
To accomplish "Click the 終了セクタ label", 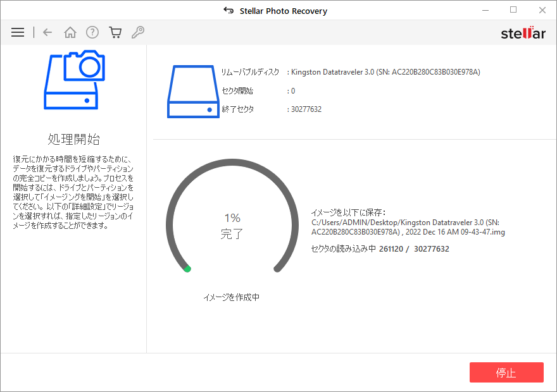I will (237, 109).
